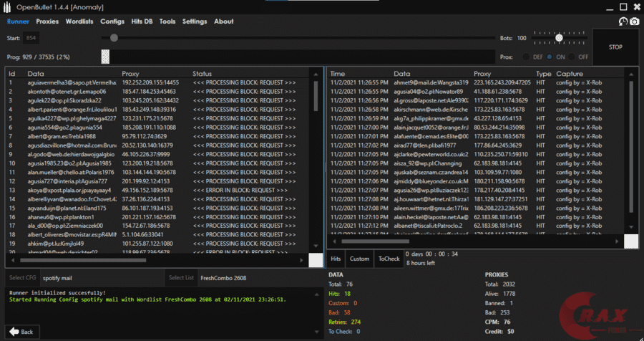Switch to the ToCheck results tab
This screenshot has height=341, width=644.
tap(389, 259)
